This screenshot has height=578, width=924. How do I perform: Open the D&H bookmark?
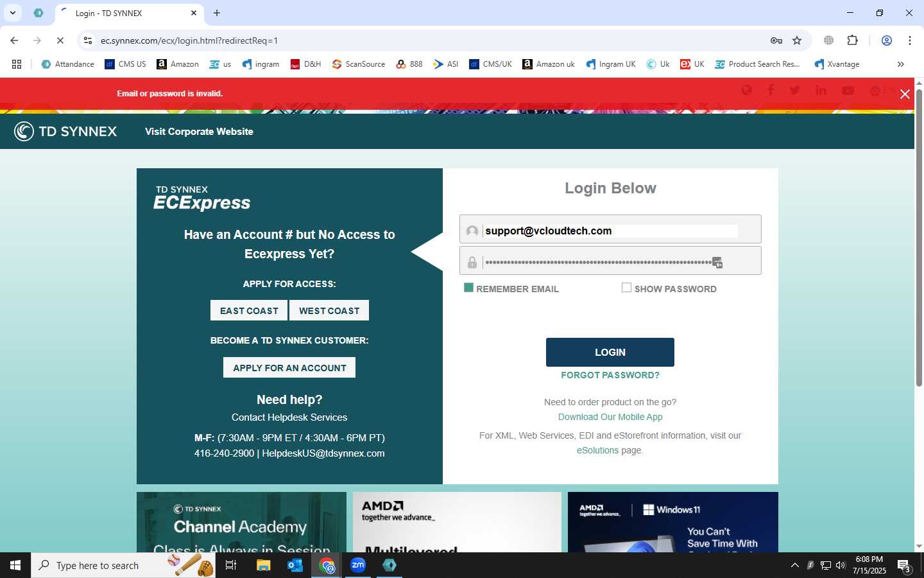click(x=305, y=64)
